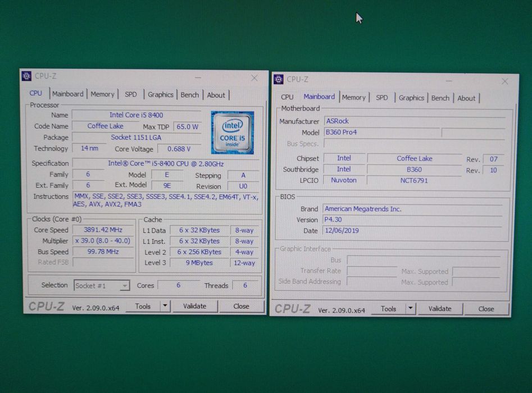
Task: Click the technology value '14 nm'
Action: [x=89, y=149]
